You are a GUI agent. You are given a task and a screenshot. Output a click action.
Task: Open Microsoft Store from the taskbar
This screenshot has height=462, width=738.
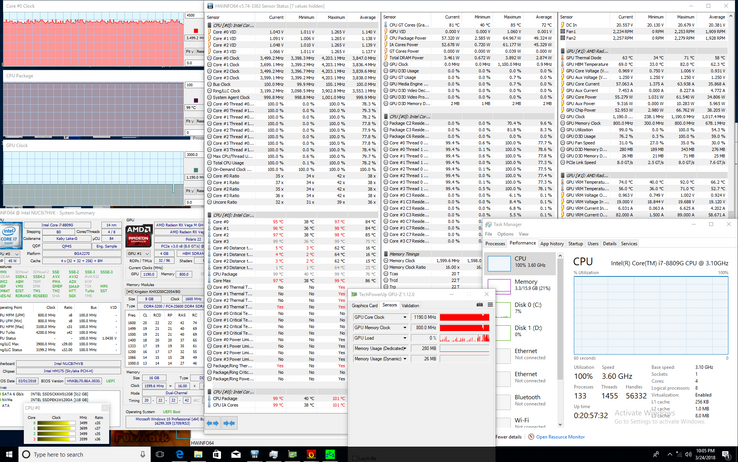(217, 454)
